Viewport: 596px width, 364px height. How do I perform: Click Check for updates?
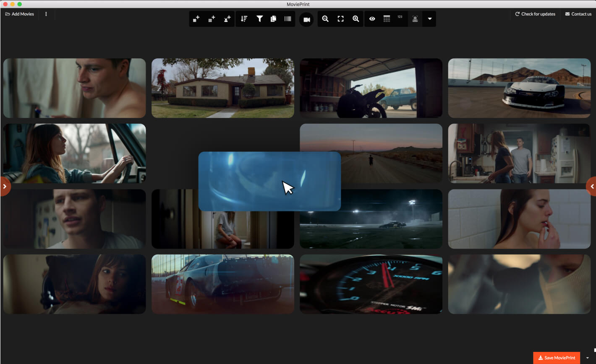point(535,14)
